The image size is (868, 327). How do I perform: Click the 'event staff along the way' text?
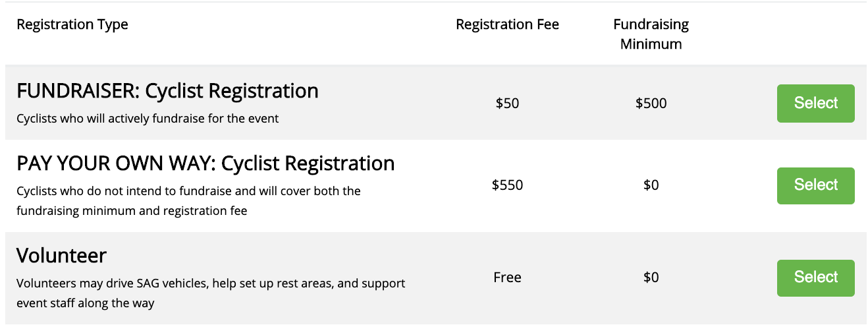(85, 303)
